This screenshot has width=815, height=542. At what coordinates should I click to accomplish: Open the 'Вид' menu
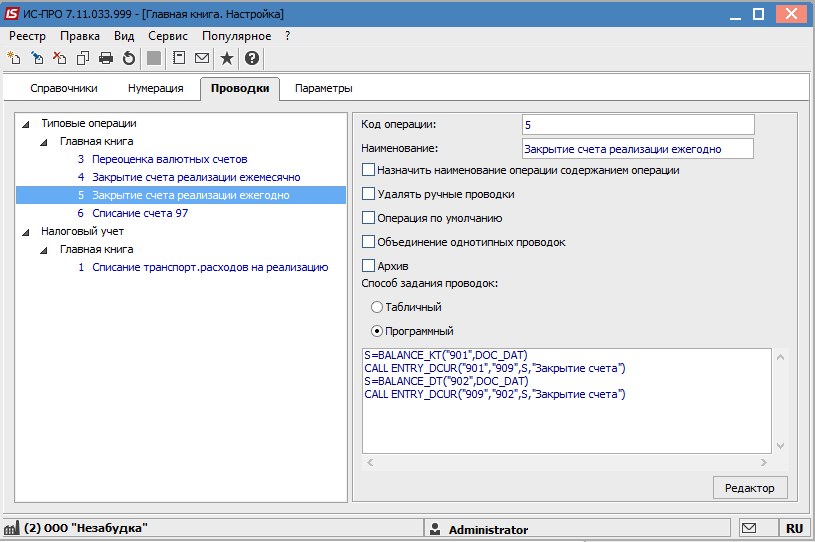point(124,36)
